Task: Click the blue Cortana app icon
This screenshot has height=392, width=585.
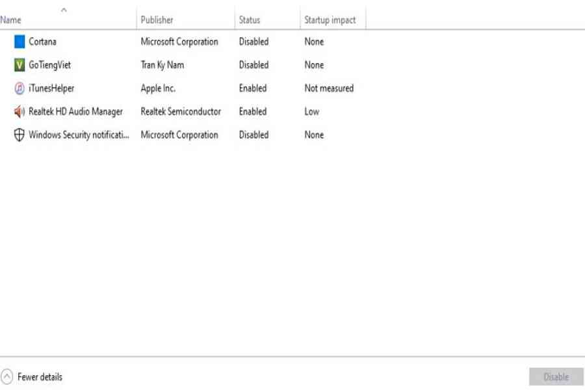Action: coord(19,42)
